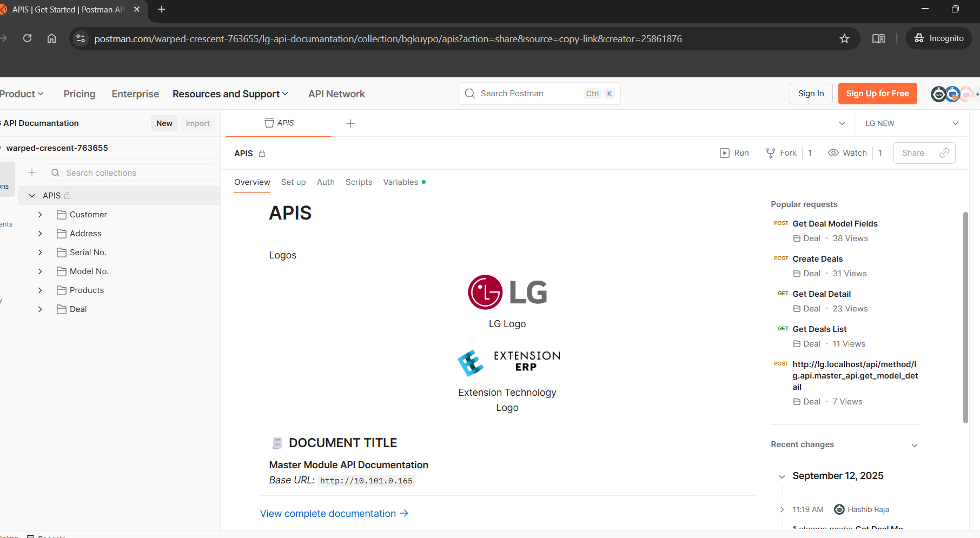Screen dimensions: 980x538
Task: Expand the Deal folder in sidebar
Action: tap(40, 309)
